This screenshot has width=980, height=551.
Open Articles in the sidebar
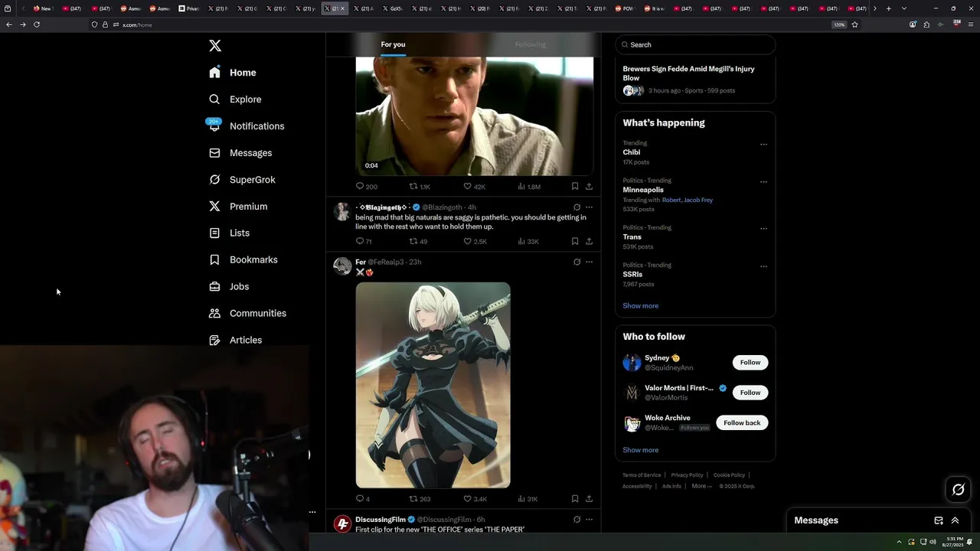coord(235,340)
